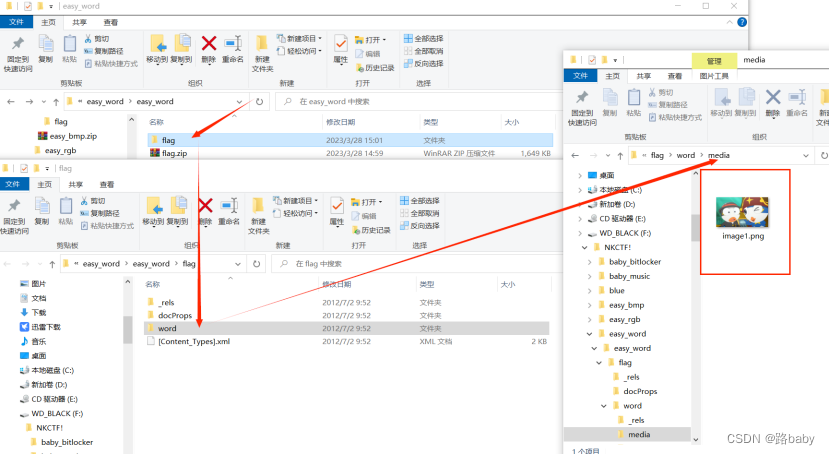
Task: Click 重命名 in easy_word window ribbon
Action: pyautogui.click(x=233, y=49)
